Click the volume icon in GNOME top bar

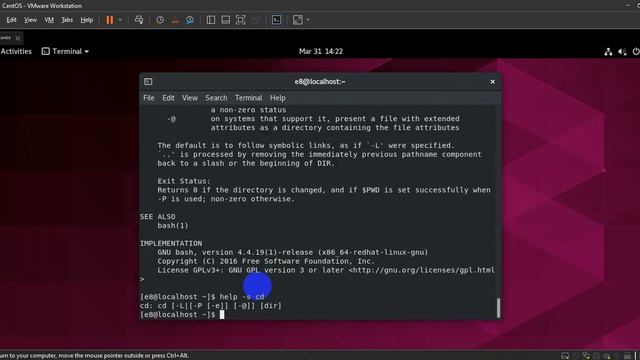622,52
